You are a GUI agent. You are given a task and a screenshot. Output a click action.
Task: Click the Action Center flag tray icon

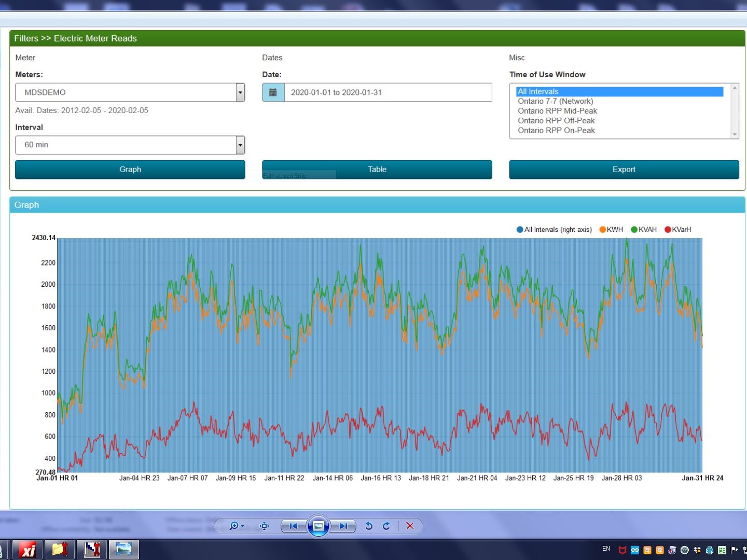(x=735, y=550)
